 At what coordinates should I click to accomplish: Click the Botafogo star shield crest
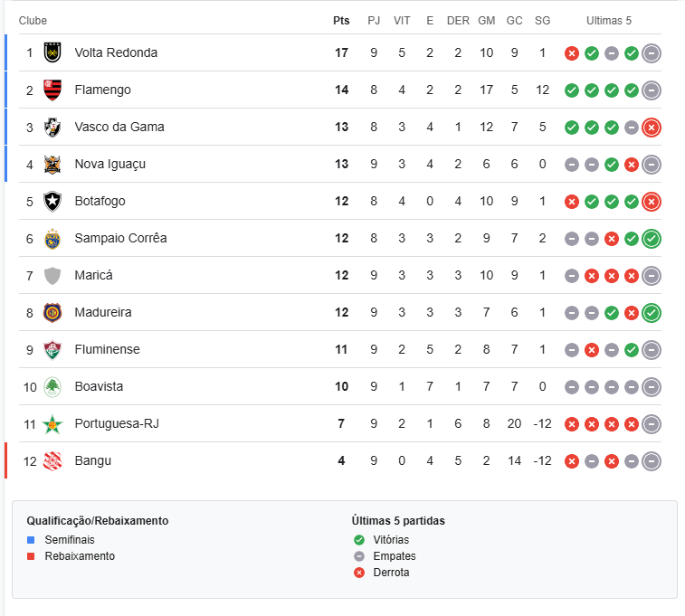pyautogui.click(x=52, y=201)
